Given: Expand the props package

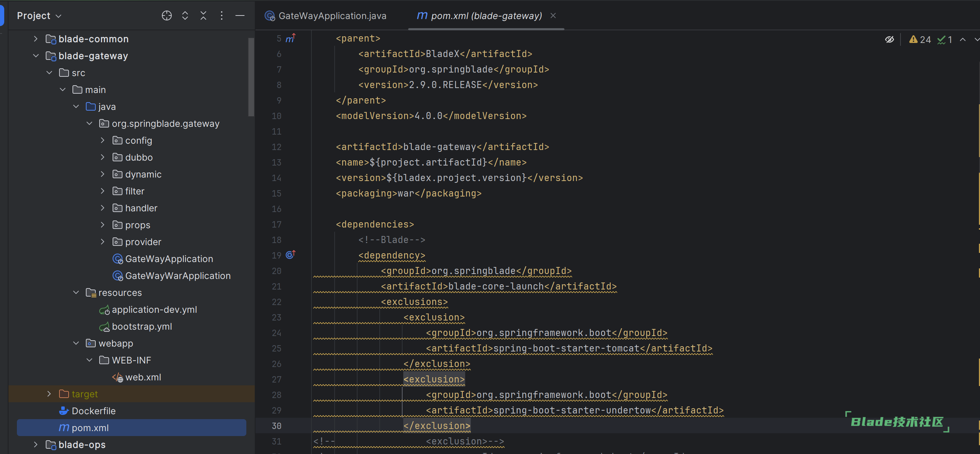Looking at the screenshot, I should [x=102, y=225].
